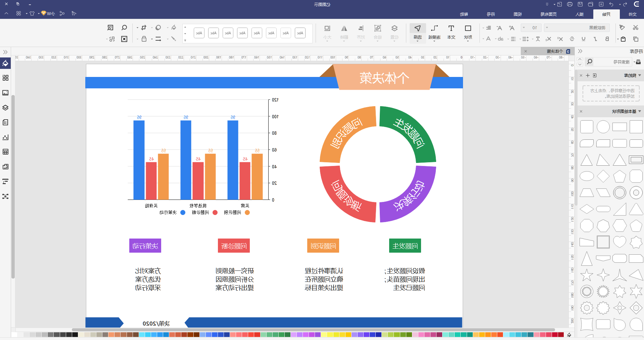Click the 文本 text tool button

[x=451, y=33]
